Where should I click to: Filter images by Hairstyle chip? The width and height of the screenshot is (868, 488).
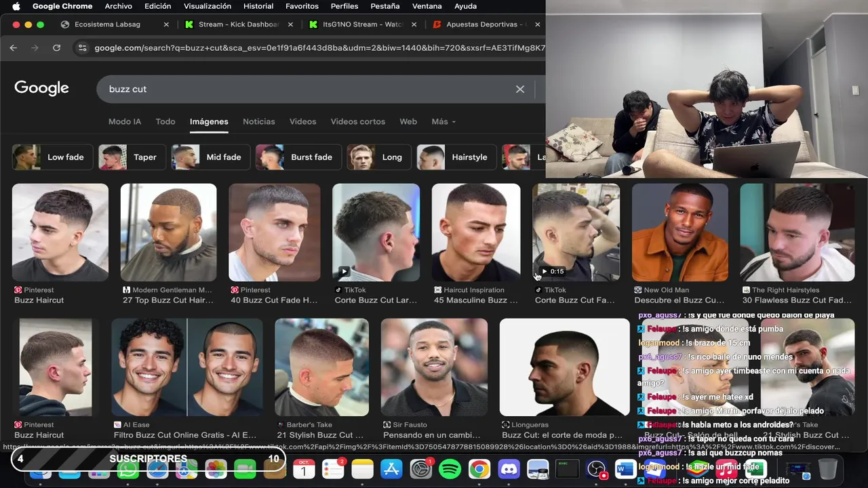[x=456, y=157]
